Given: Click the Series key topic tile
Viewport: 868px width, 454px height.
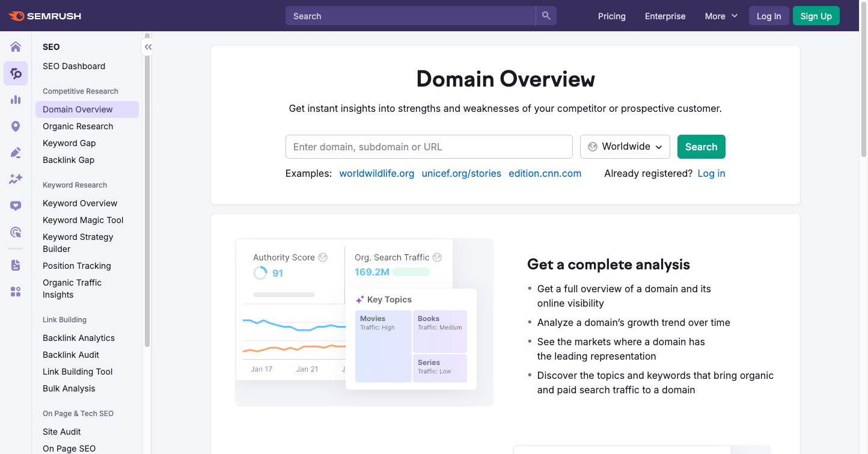Looking at the screenshot, I should (x=440, y=368).
